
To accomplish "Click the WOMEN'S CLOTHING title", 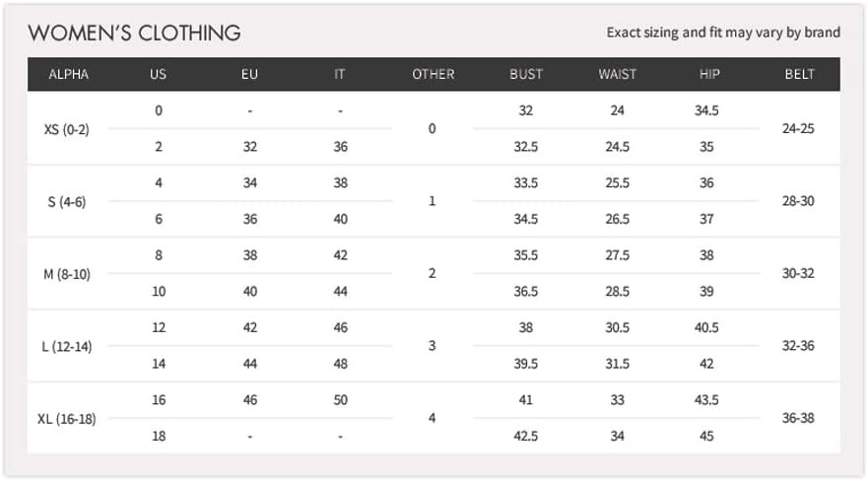I will (x=134, y=33).
